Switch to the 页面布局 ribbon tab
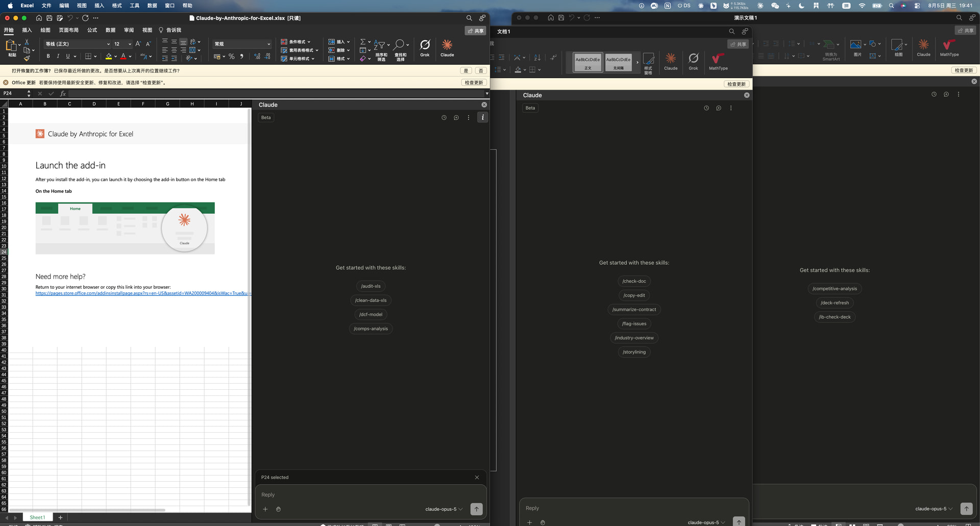The width and height of the screenshot is (980, 526). pos(68,30)
